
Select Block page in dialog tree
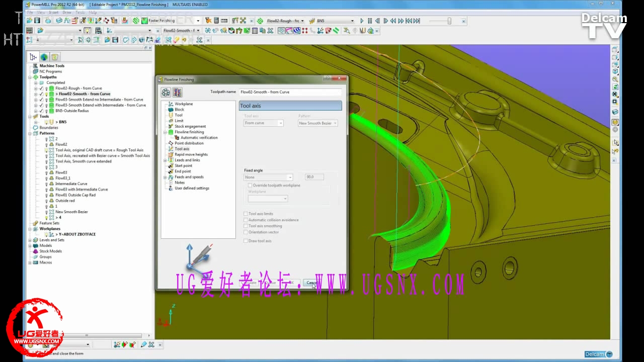(179, 110)
